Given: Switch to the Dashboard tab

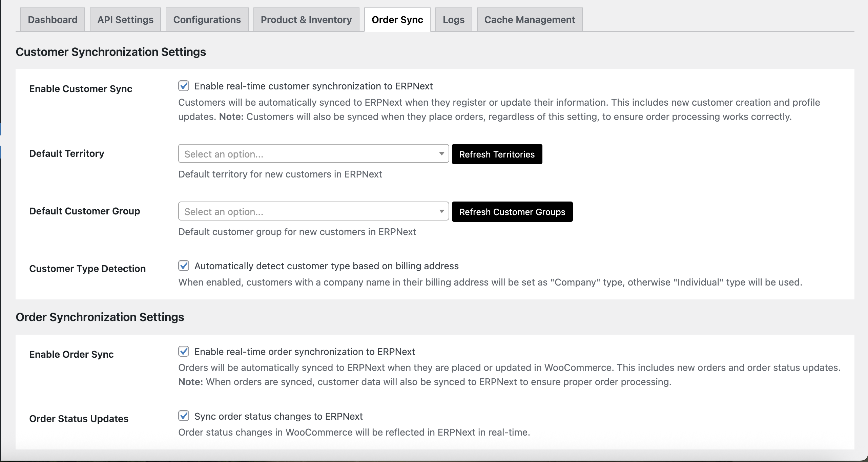Looking at the screenshot, I should [53, 19].
